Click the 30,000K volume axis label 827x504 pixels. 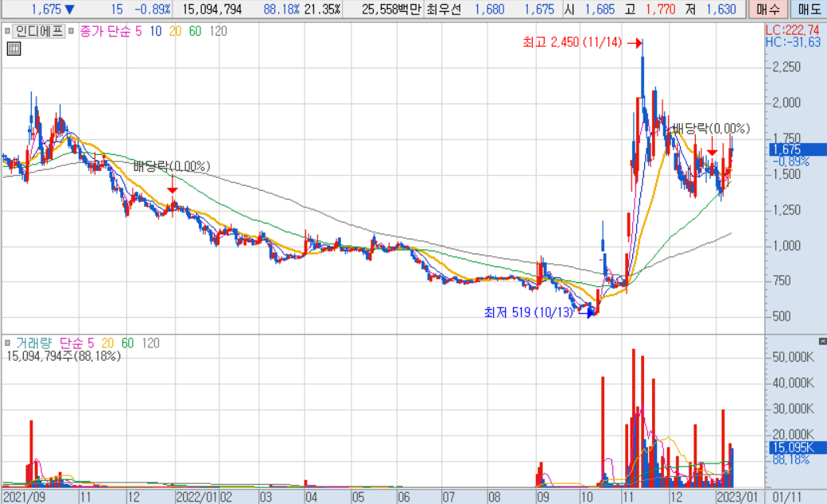click(x=794, y=409)
